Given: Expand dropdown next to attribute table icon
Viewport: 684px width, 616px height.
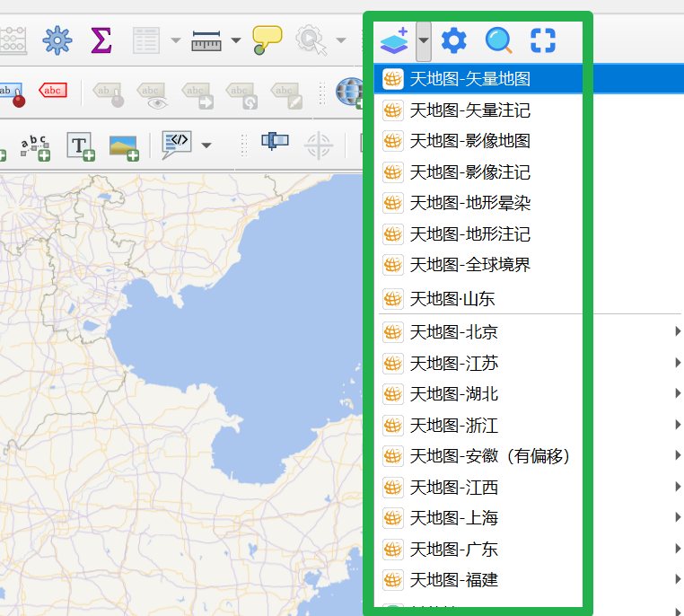Looking at the screenshot, I should [175, 40].
